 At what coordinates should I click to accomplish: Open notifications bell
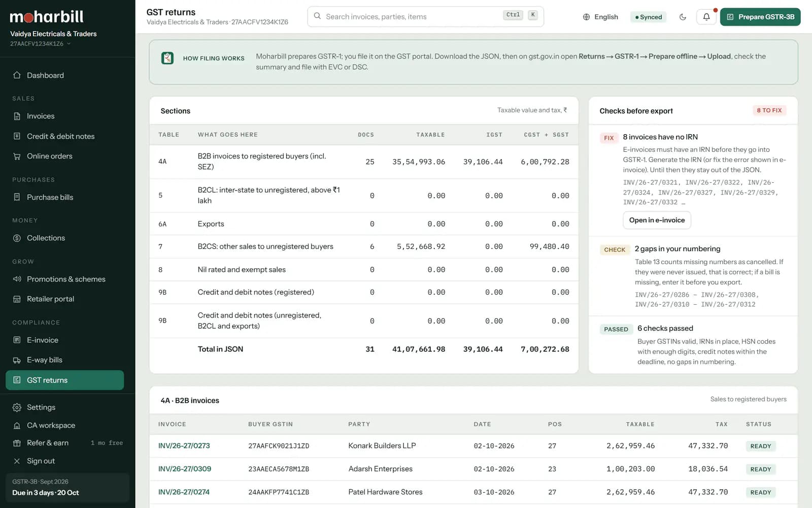click(x=706, y=17)
